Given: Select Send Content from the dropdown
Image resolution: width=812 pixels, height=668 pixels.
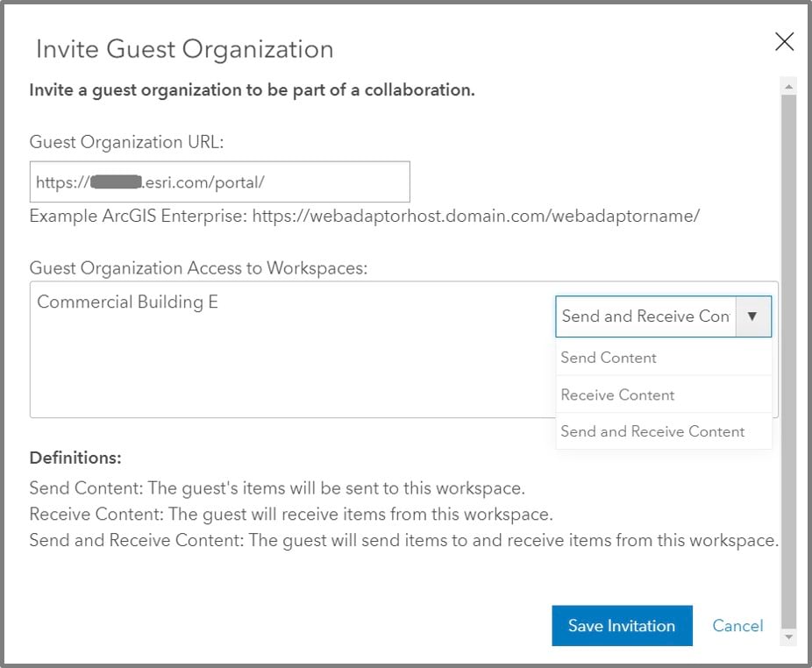Looking at the screenshot, I should point(609,358).
